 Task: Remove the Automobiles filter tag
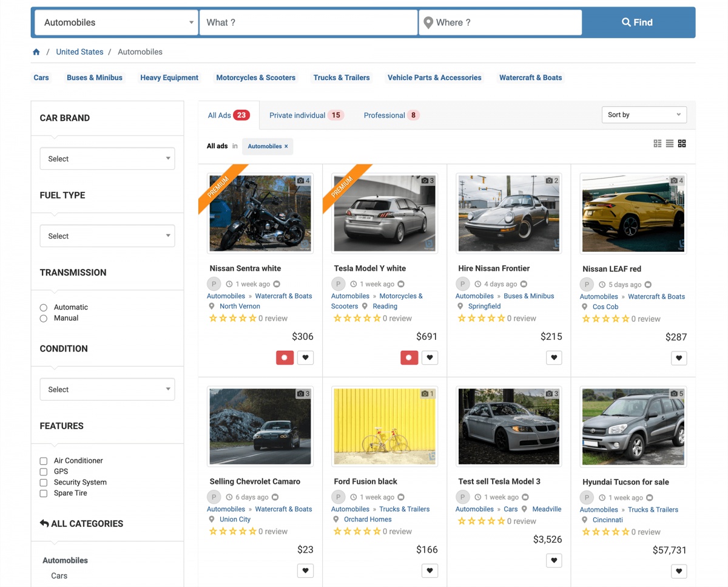point(286,146)
